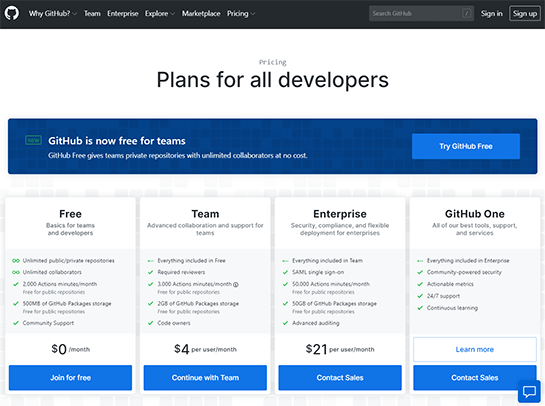This screenshot has width=545, height=406.
Task: Click SAML single sign-on feature text
Action: pyautogui.click(x=318, y=272)
